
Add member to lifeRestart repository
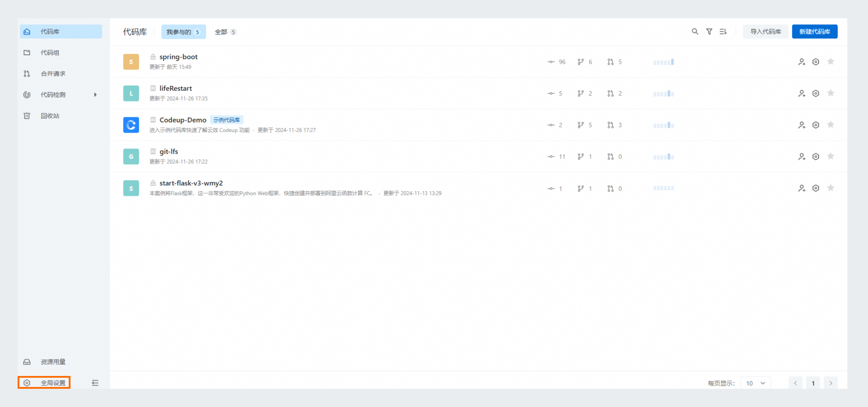802,93
